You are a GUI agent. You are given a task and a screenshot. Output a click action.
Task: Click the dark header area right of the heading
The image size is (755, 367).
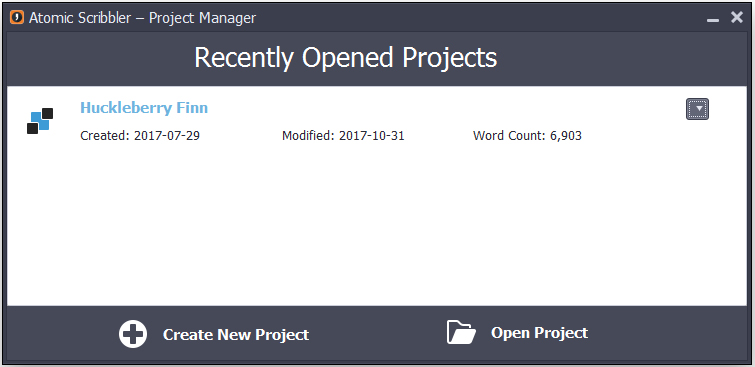[621, 58]
